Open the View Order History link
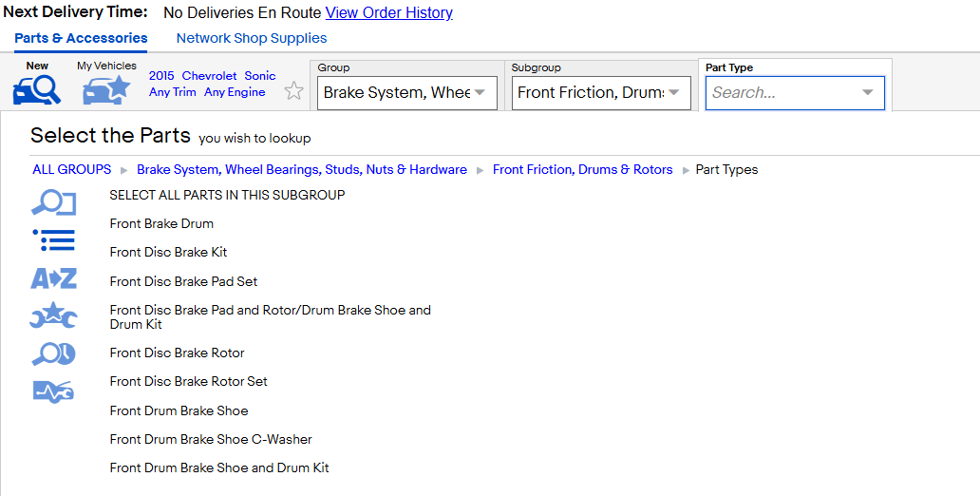The width and height of the screenshot is (980, 496). pyautogui.click(x=388, y=12)
